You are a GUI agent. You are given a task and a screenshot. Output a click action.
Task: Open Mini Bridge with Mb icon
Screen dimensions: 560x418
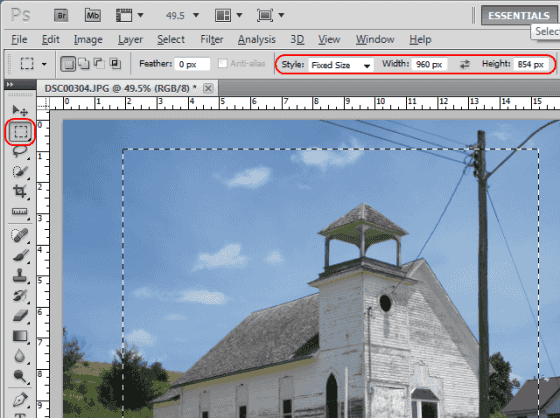coord(92,15)
